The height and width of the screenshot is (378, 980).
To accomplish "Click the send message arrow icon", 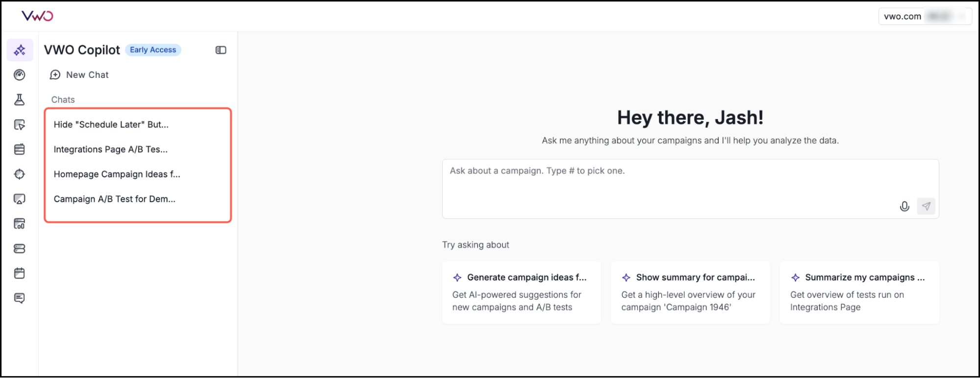I will 926,206.
